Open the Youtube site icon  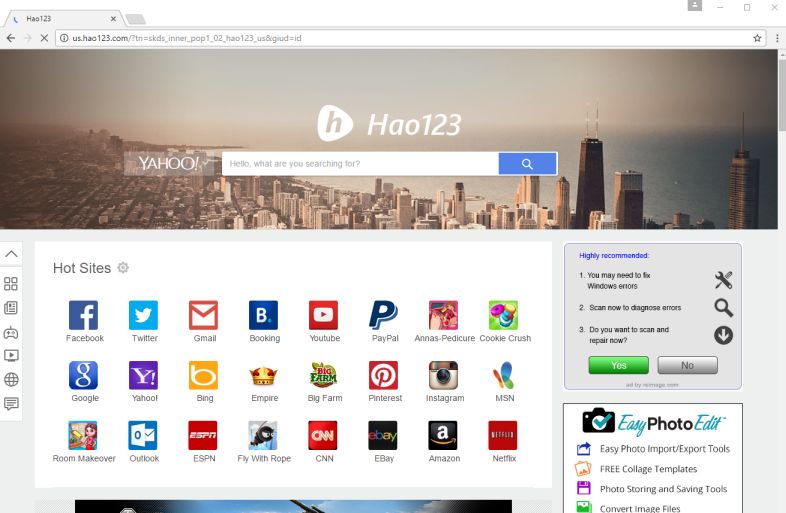[x=323, y=315]
